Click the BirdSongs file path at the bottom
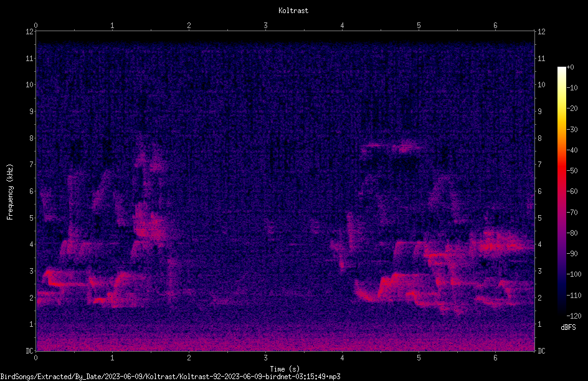Screen dimensions: 588x381 click(x=170, y=377)
